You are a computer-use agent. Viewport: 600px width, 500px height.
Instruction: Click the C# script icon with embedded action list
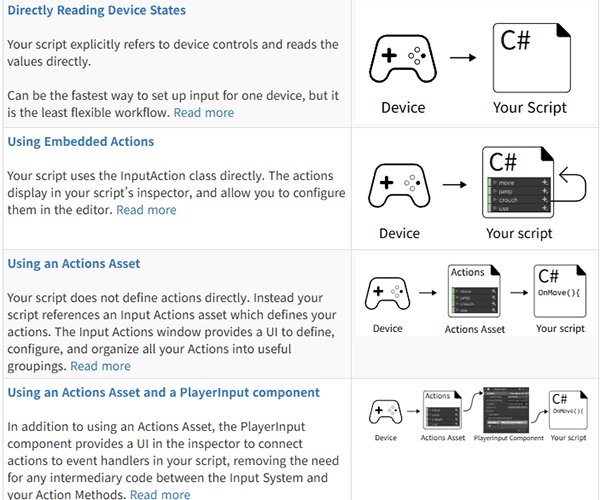coord(518,182)
